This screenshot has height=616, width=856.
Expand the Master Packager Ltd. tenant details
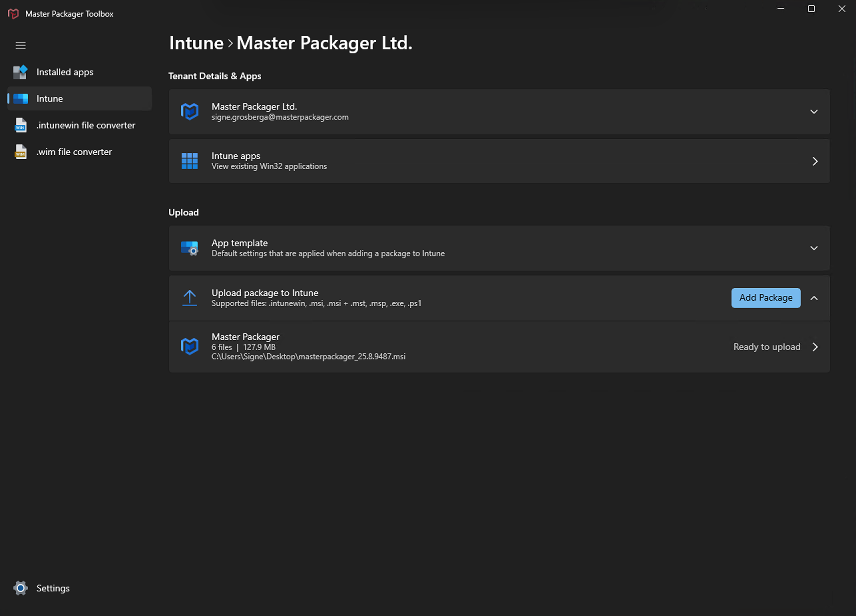tap(814, 112)
